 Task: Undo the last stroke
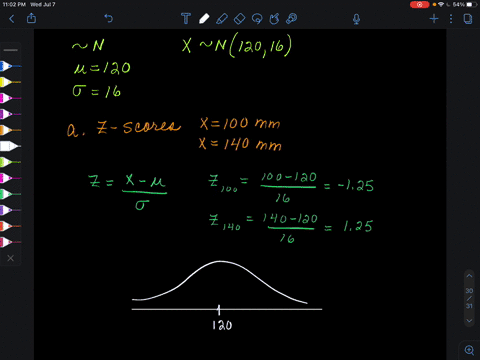(x=108, y=18)
